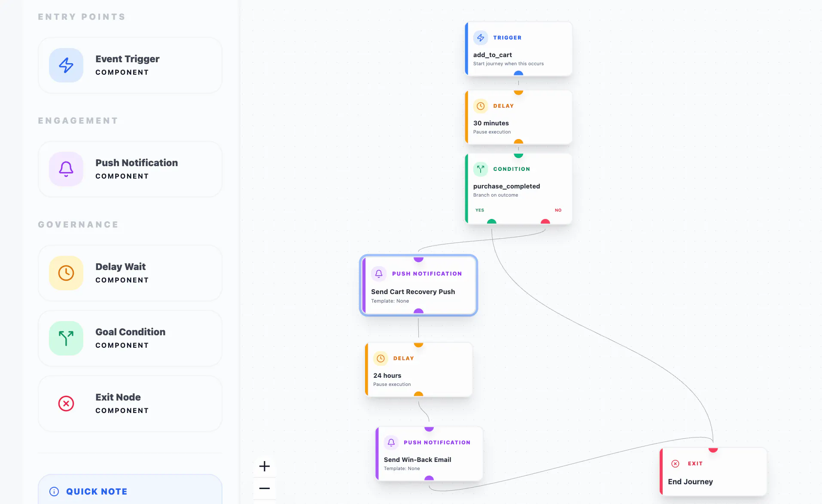Screen dimensions: 822x504
Task: Click the orange output port of 24 hours Delay
Action: (x=419, y=394)
